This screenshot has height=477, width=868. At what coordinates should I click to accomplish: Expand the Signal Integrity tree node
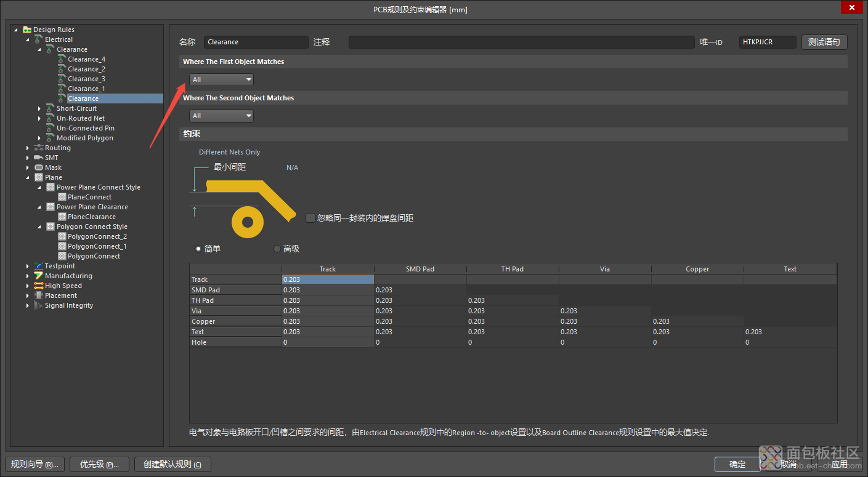pyautogui.click(x=28, y=305)
